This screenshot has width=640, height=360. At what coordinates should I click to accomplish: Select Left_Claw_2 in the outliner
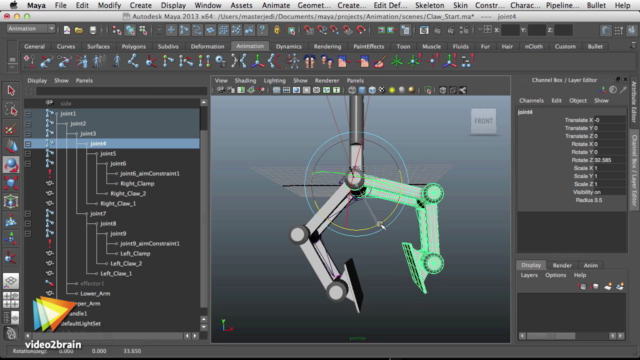coord(126,264)
